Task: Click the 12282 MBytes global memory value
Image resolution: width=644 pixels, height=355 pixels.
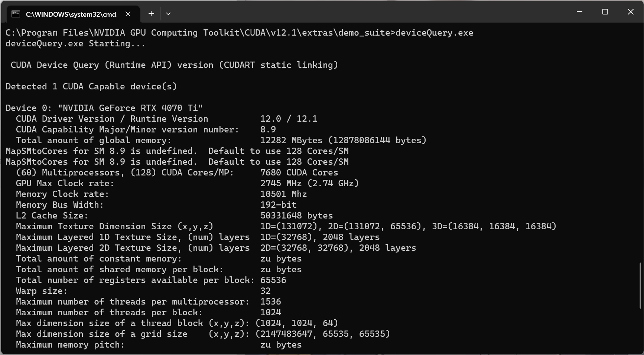Action: 292,140
